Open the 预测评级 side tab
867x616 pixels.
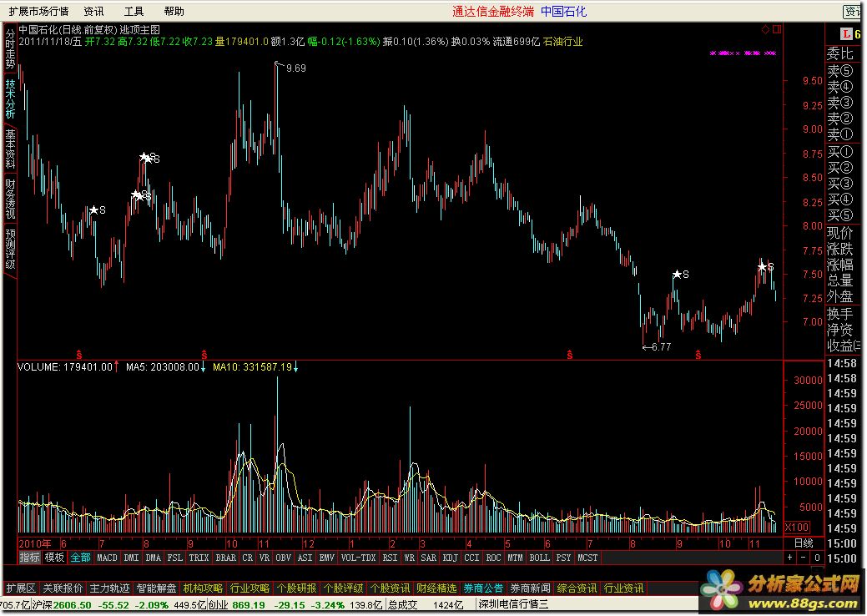[11, 249]
